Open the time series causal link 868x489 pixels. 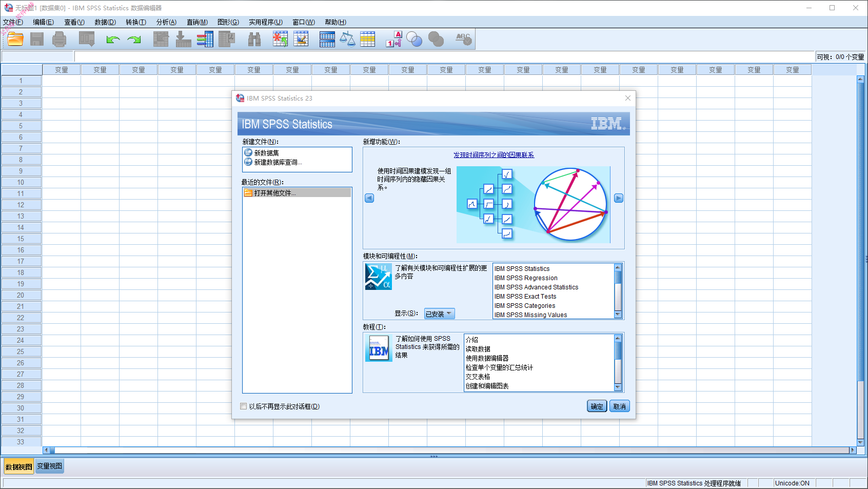[x=494, y=155]
